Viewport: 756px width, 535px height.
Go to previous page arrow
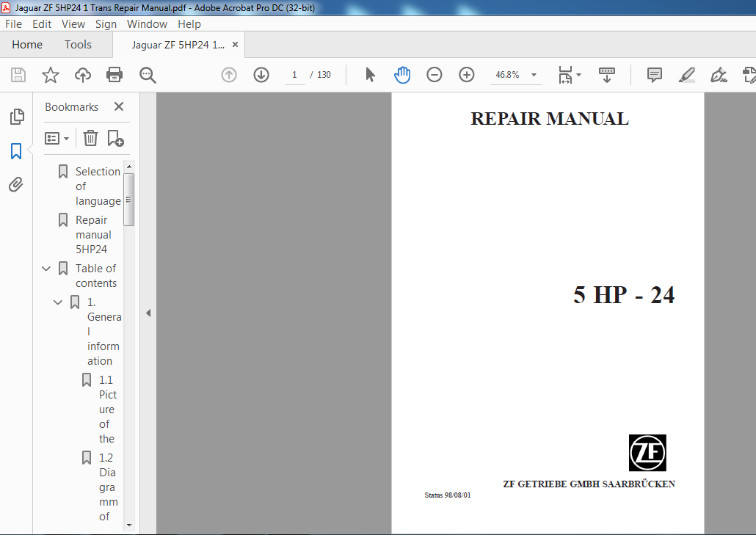point(229,75)
